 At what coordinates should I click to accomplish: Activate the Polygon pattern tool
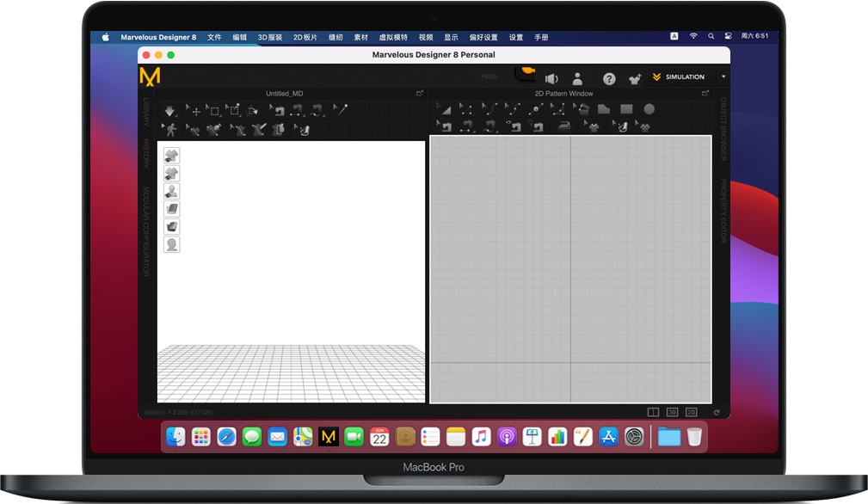603,109
